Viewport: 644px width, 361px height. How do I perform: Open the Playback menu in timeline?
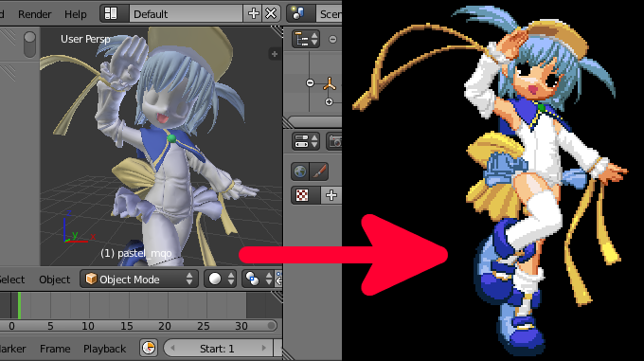pos(105,349)
